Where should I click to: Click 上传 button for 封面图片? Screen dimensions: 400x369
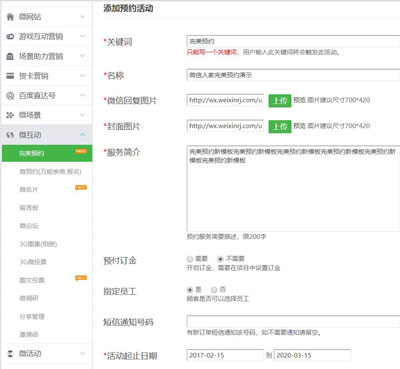pos(280,126)
